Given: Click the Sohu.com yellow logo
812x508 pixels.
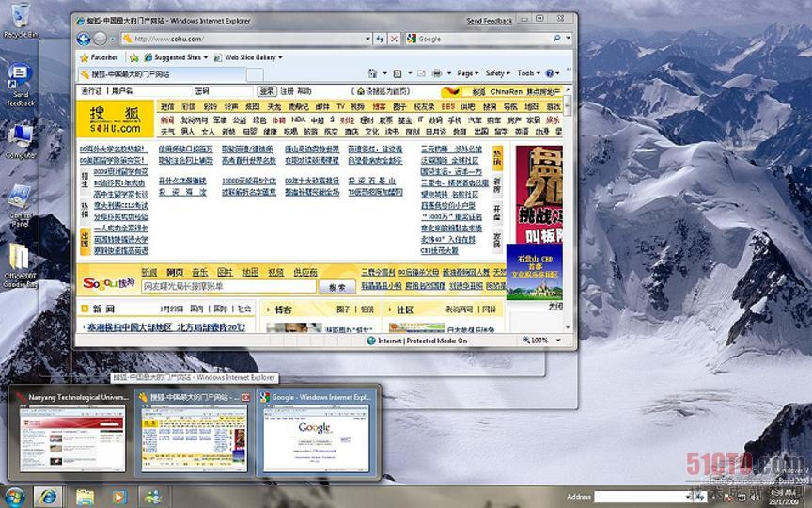Looking at the screenshot, I should point(115,119).
